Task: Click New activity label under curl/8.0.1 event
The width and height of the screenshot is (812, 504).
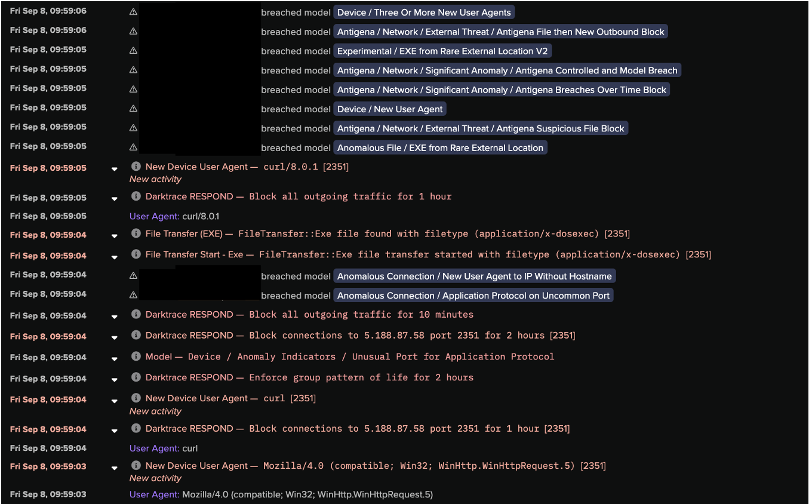Action: [x=155, y=179]
